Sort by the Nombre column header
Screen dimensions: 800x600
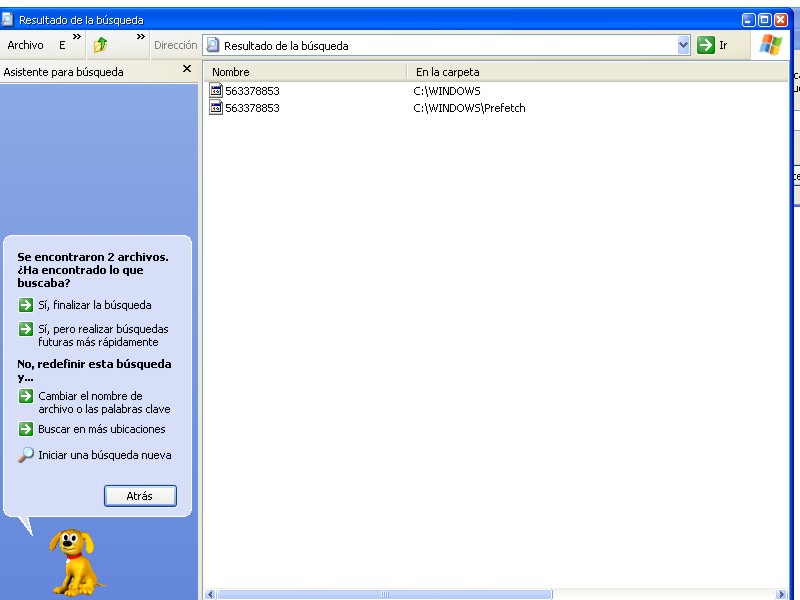305,72
